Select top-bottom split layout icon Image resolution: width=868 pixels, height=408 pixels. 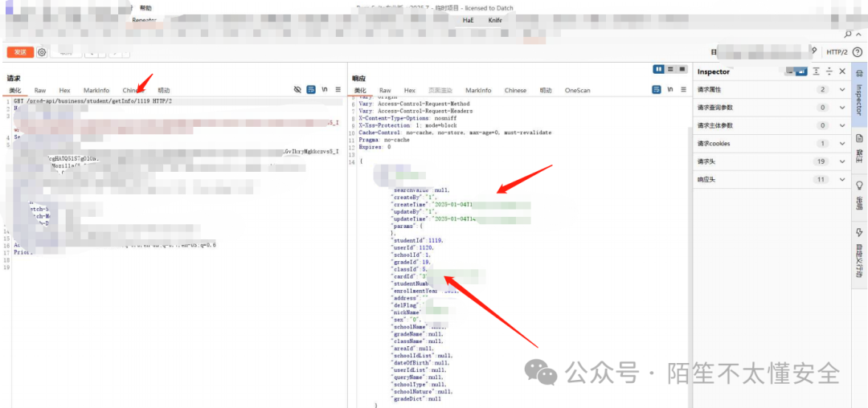(x=669, y=69)
